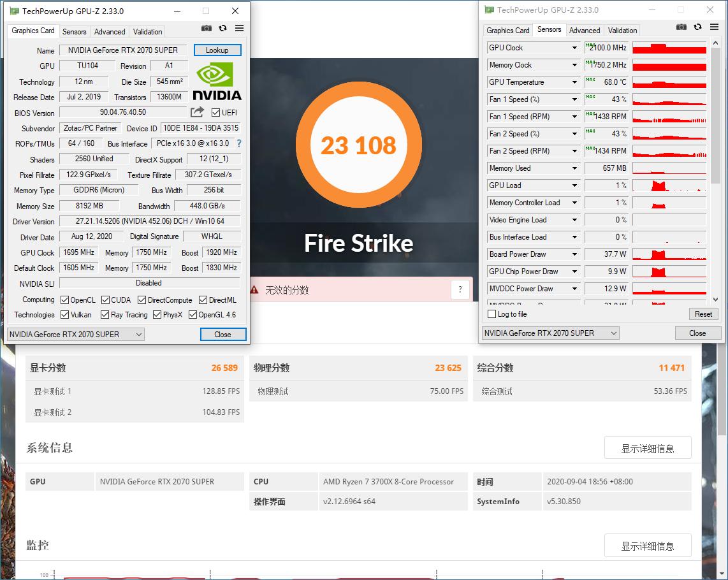Click CPU value AMD Ryzen 7 3700X

pos(388,482)
